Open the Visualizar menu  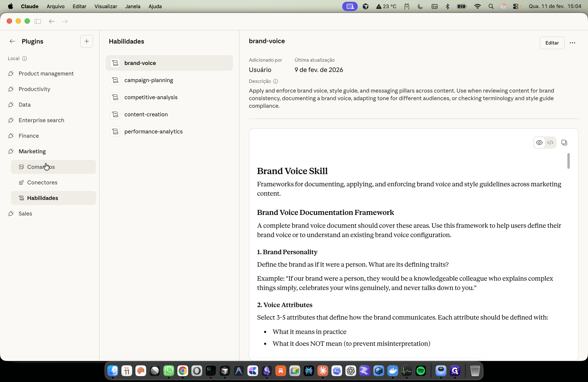pos(106,6)
